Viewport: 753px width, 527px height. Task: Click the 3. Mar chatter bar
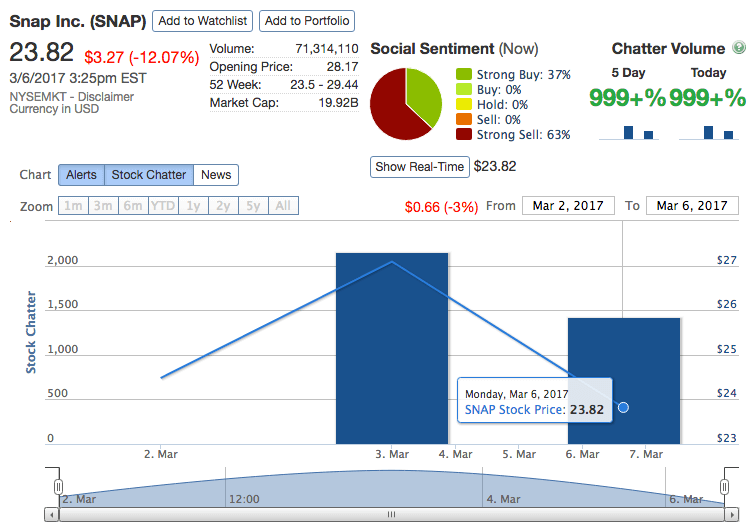click(x=392, y=348)
